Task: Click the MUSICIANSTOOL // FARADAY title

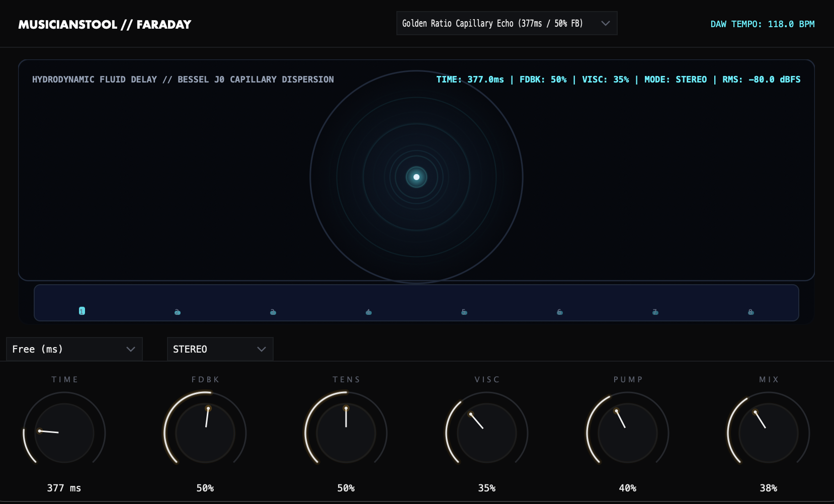Action: coord(105,25)
